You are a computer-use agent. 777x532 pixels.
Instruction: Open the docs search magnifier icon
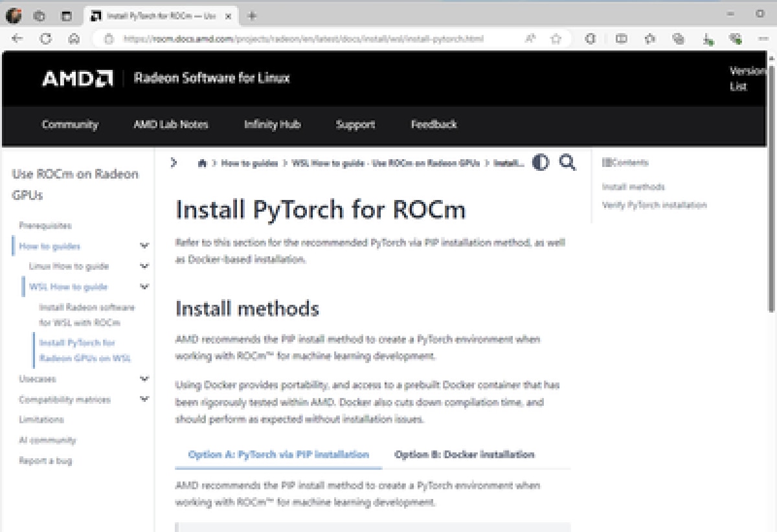(x=567, y=162)
